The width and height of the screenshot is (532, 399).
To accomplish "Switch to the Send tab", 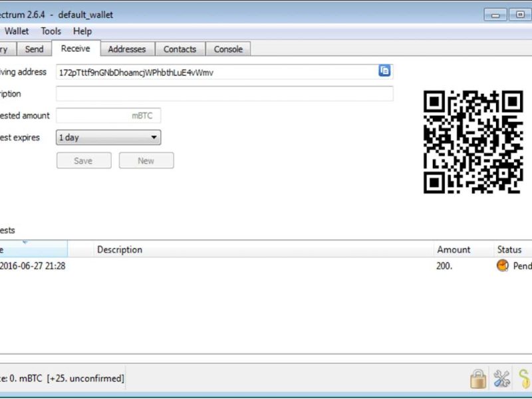I will pyautogui.click(x=35, y=49).
